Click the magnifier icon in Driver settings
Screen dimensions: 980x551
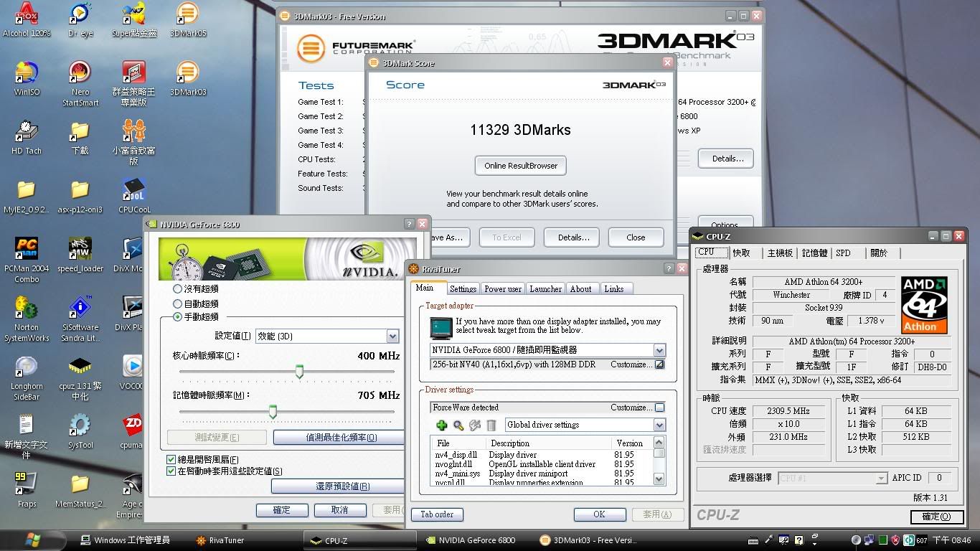point(458,425)
